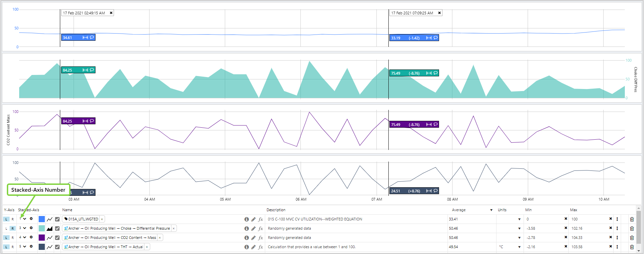
Task: Pick the purple color swatch for CO2 Content
Action: tap(42, 238)
